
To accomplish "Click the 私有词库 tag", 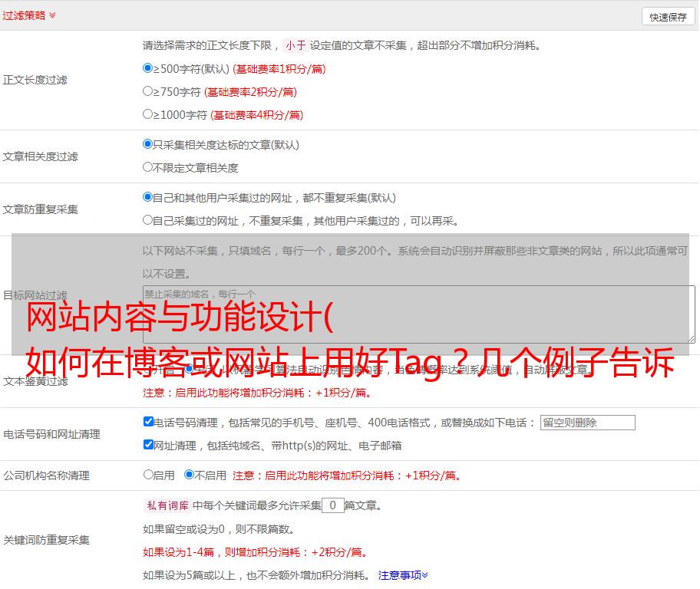I will 167,505.
